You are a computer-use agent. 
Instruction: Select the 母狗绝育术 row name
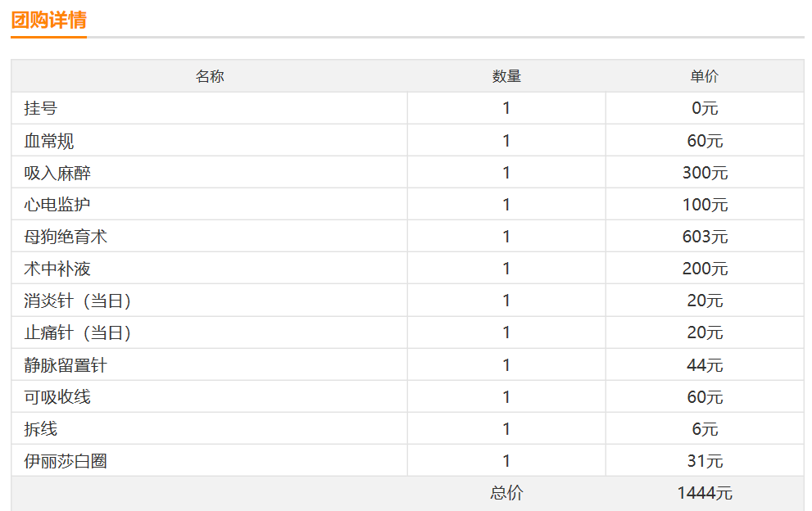(x=66, y=237)
